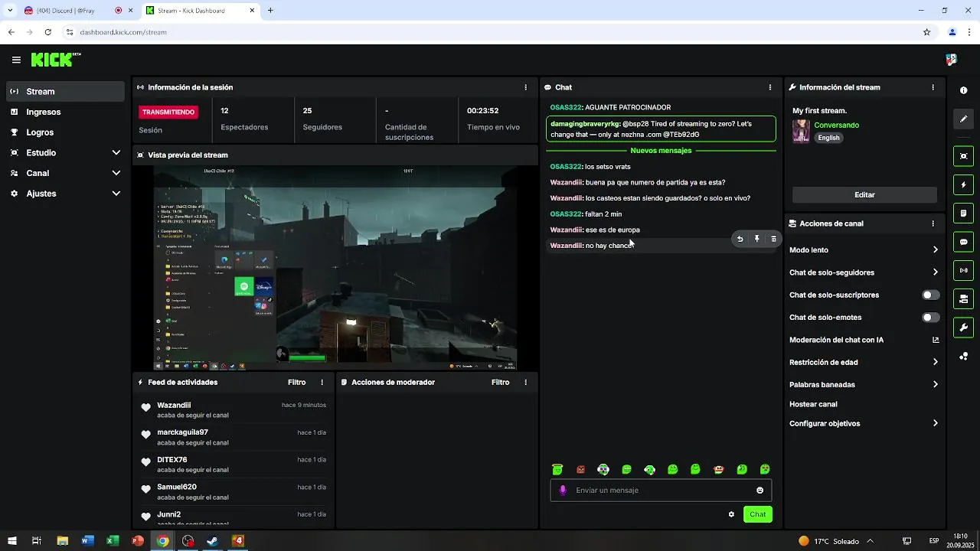Click the Enviar un mensaje input field

[661, 491]
